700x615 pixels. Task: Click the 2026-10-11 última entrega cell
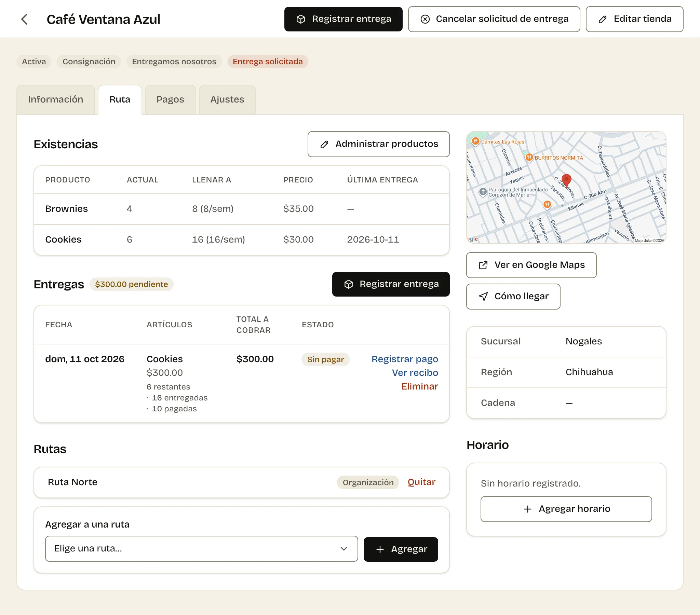click(x=373, y=240)
